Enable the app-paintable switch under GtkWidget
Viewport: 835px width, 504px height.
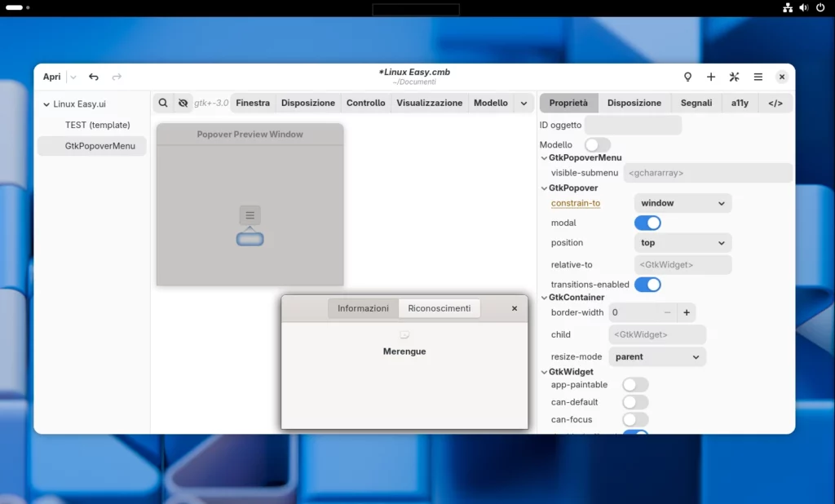pos(635,384)
